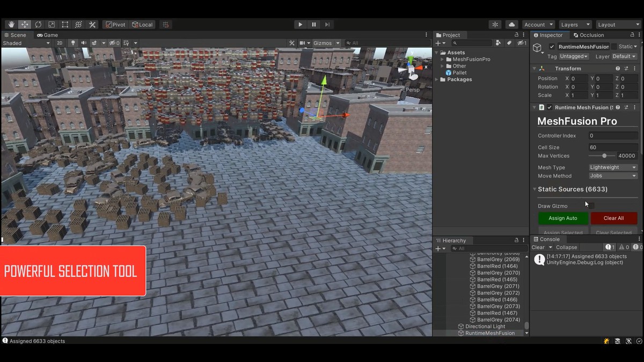Click the bug debug icon in status bar
644x362 pixels.
click(x=606, y=341)
